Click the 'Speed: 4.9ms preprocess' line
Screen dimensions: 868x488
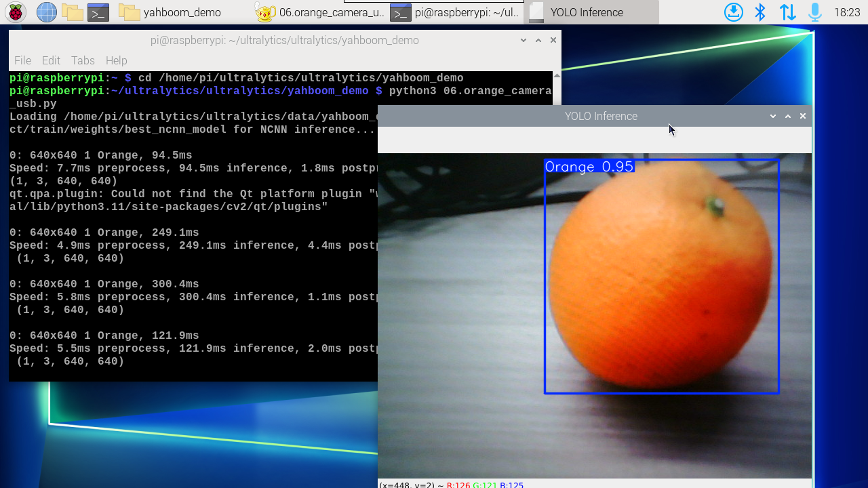pos(193,246)
